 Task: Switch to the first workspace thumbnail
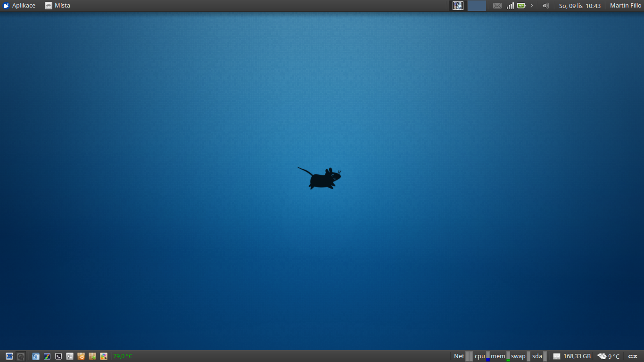click(x=458, y=6)
